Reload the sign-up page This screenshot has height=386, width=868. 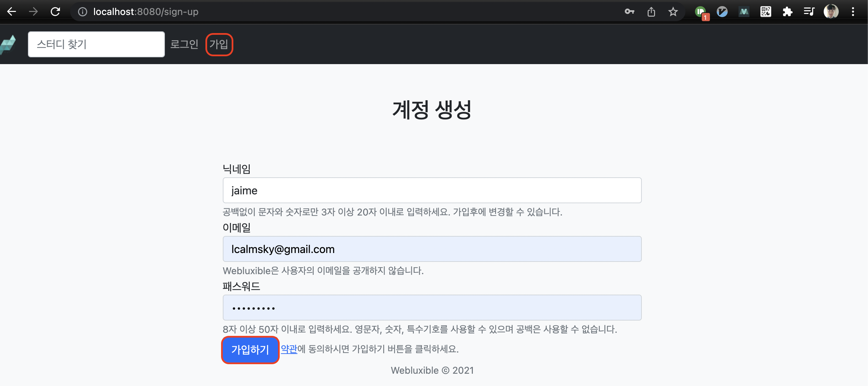55,12
